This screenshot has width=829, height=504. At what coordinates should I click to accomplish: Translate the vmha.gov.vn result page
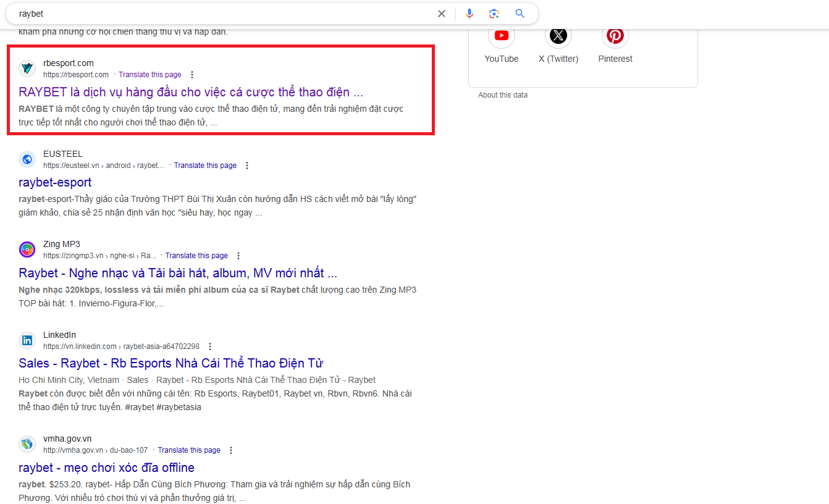[x=189, y=450]
